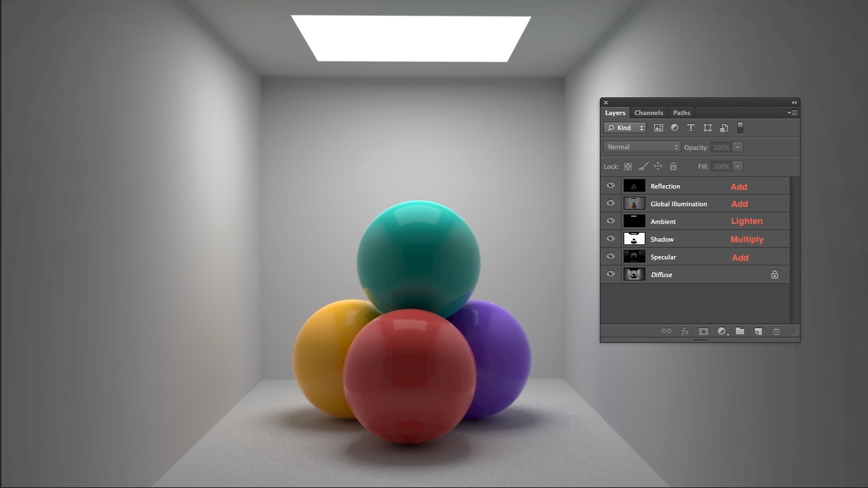Click the pixel layer filter icon
This screenshot has width=868, height=488.
point(658,128)
